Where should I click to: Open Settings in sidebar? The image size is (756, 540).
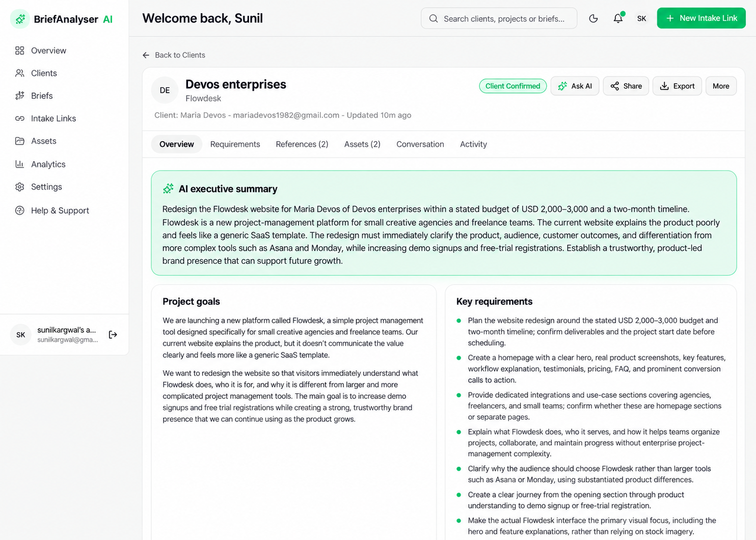point(64,187)
